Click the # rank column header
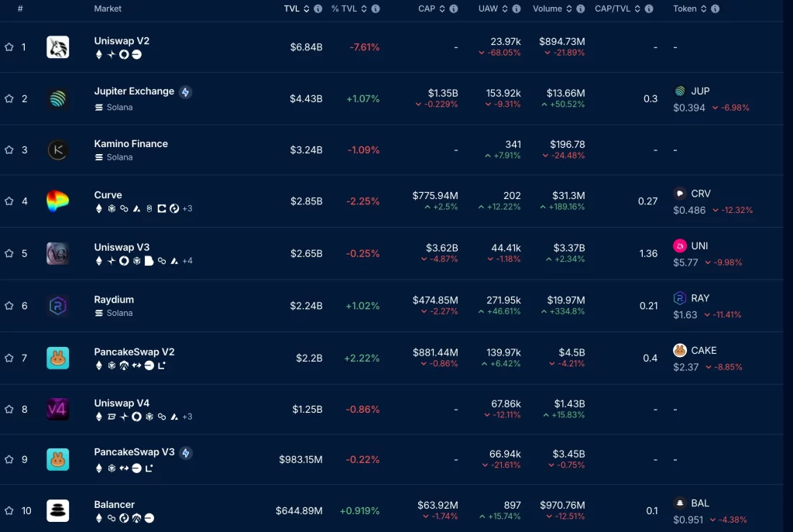793x532 pixels. tap(20, 9)
